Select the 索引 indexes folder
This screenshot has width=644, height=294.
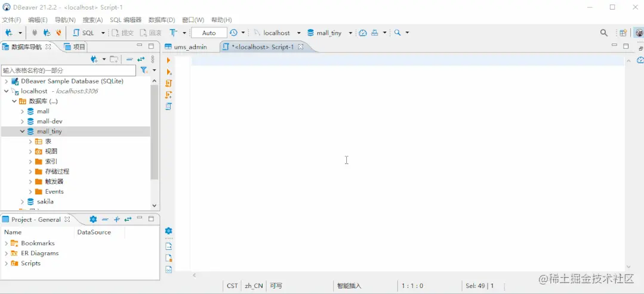51,162
